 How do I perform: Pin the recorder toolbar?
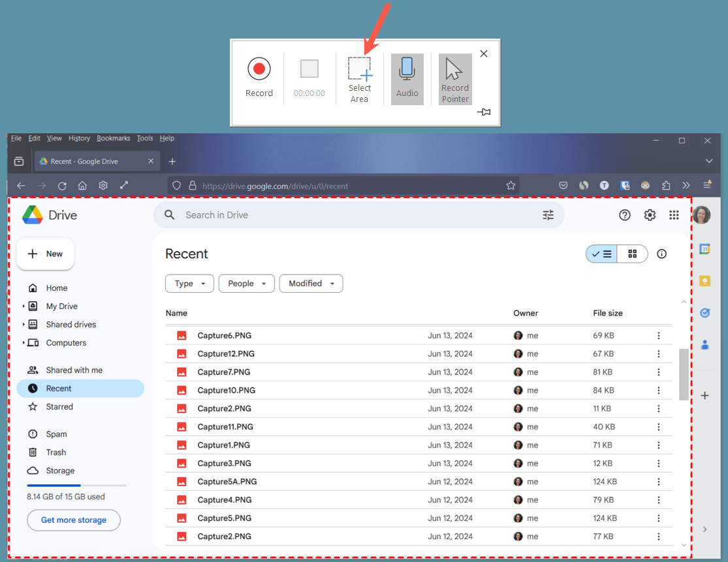484,112
